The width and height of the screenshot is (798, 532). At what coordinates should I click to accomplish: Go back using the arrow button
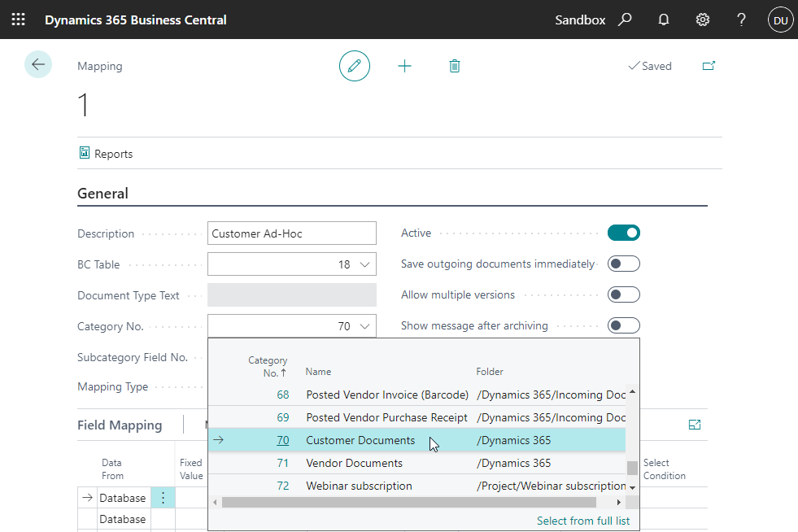coord(38,64)
